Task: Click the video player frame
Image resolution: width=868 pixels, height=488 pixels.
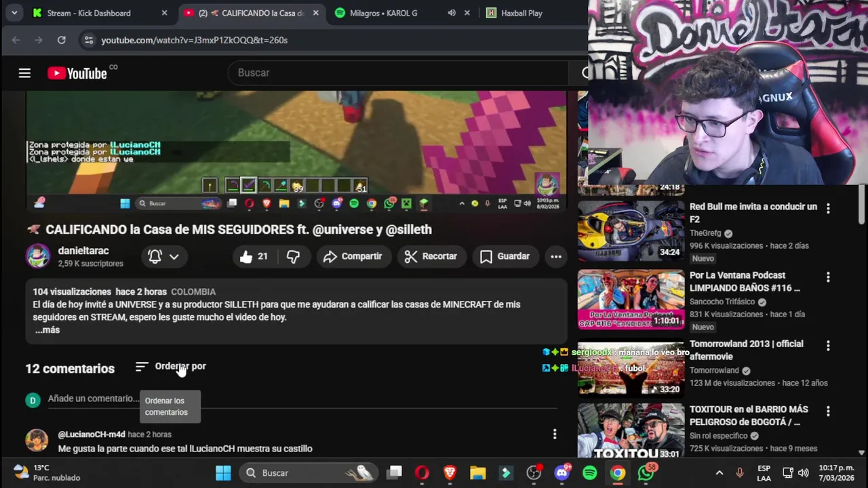Action: (x=296, y=150)
